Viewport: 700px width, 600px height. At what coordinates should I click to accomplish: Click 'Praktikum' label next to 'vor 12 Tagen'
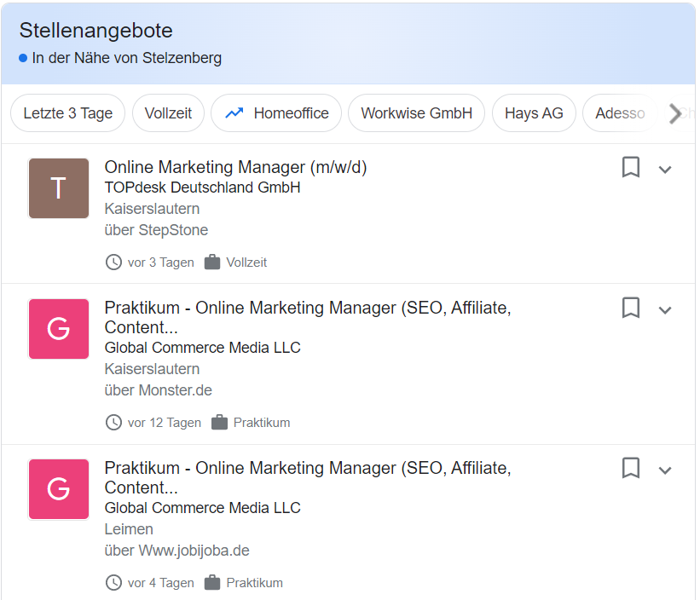[262, 423]
